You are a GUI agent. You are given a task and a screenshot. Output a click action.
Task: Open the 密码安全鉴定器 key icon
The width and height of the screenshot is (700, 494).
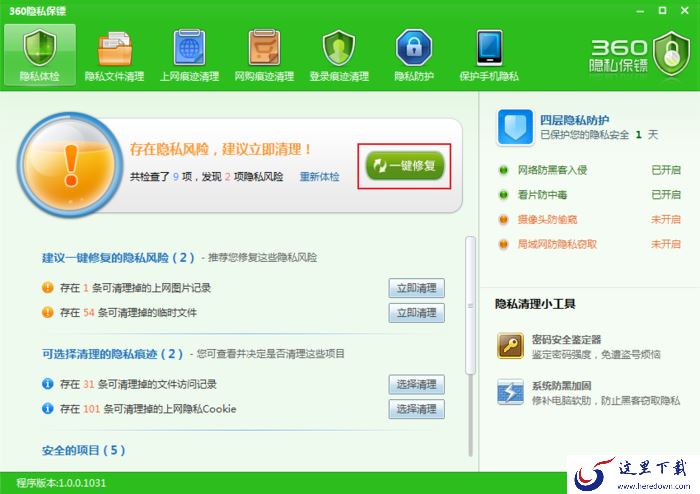[x=510, y=345]
